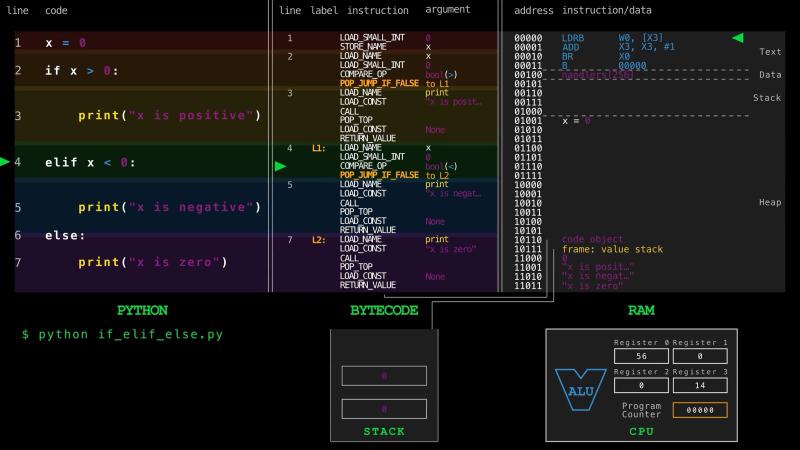Image resolution: width=800 pixels, height=450 pixels.
Task: Select the Program Counter field
Action: tap(700, 410)
